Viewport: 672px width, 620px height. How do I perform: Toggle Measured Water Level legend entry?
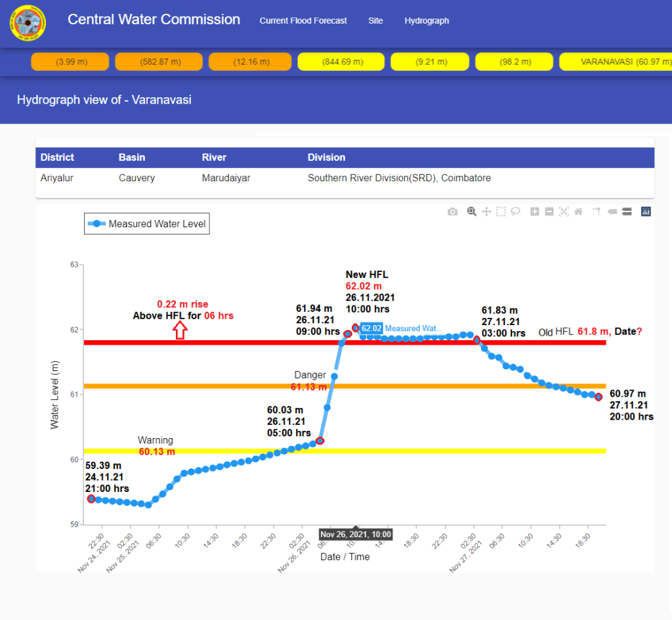(x=147, y=224)
